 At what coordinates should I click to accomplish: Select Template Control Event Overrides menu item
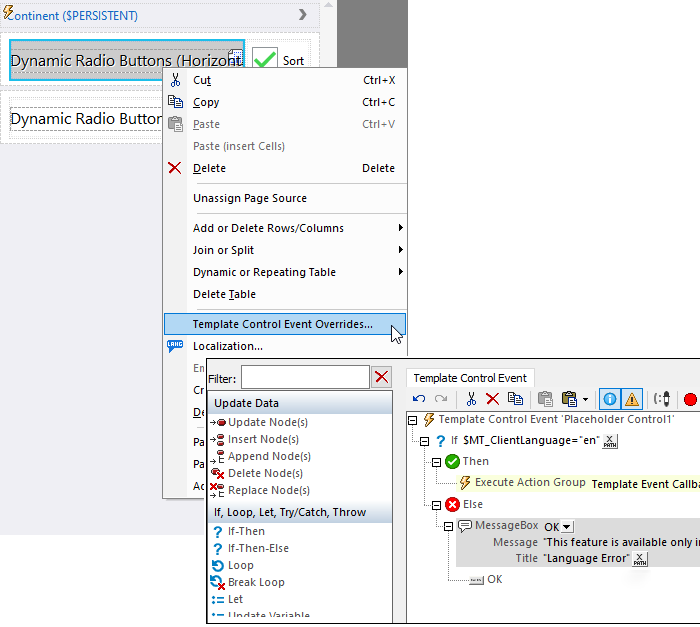click(x=282, y=324)
